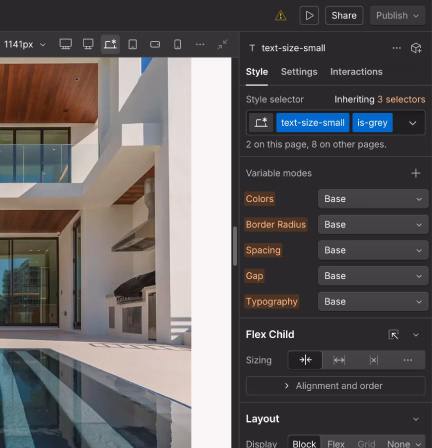Viewport: 432px width, 448px height.
Task: Switch to the Style tab
Action: click(x=257, y=72)
